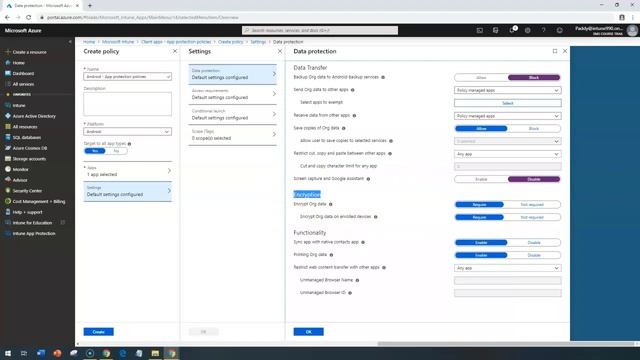The height and width of the screenshot is (360, 640).
Task: Expand Access requirements settings row
Action: (232, 94)
